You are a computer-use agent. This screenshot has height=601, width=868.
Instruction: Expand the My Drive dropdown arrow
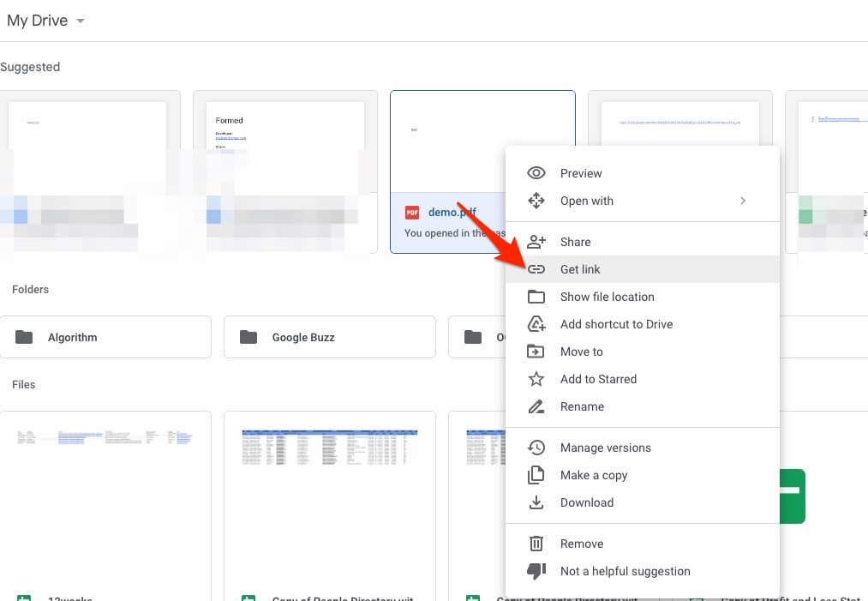[81, 21]
